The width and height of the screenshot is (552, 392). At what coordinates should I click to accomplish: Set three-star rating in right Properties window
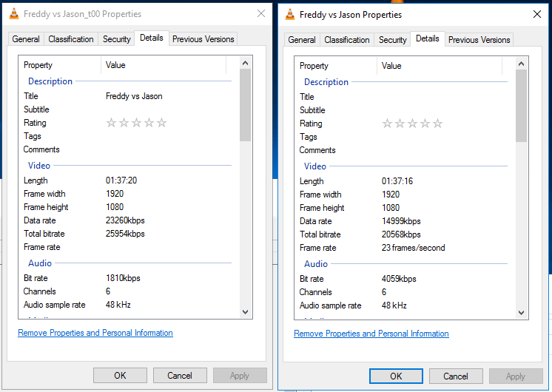[413, 124]
